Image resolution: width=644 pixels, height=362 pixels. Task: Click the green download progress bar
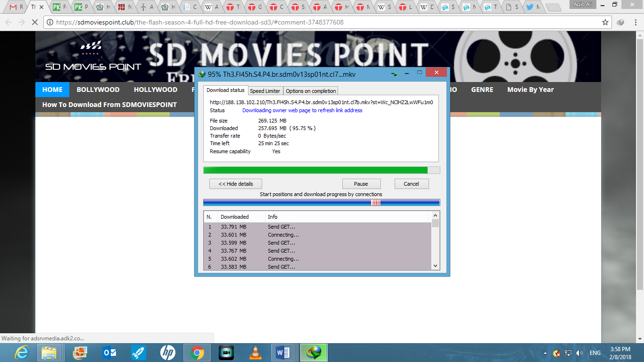click(322, 170)
